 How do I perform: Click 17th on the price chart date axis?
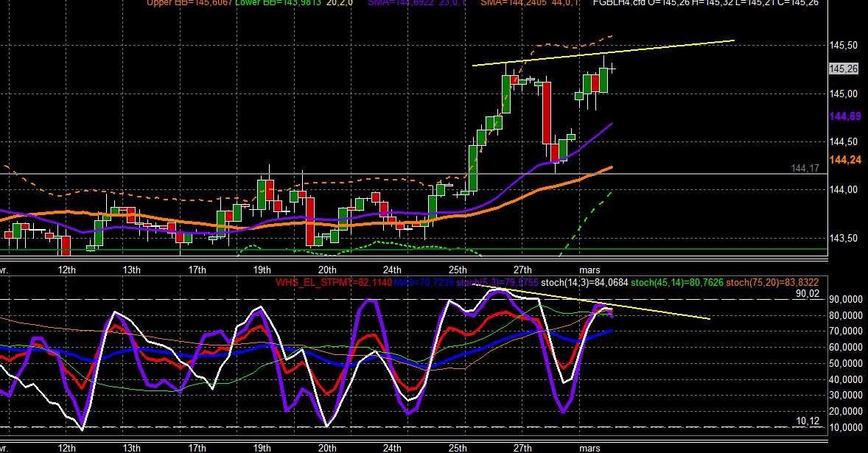pyautogui.click(x=197, y=270)
